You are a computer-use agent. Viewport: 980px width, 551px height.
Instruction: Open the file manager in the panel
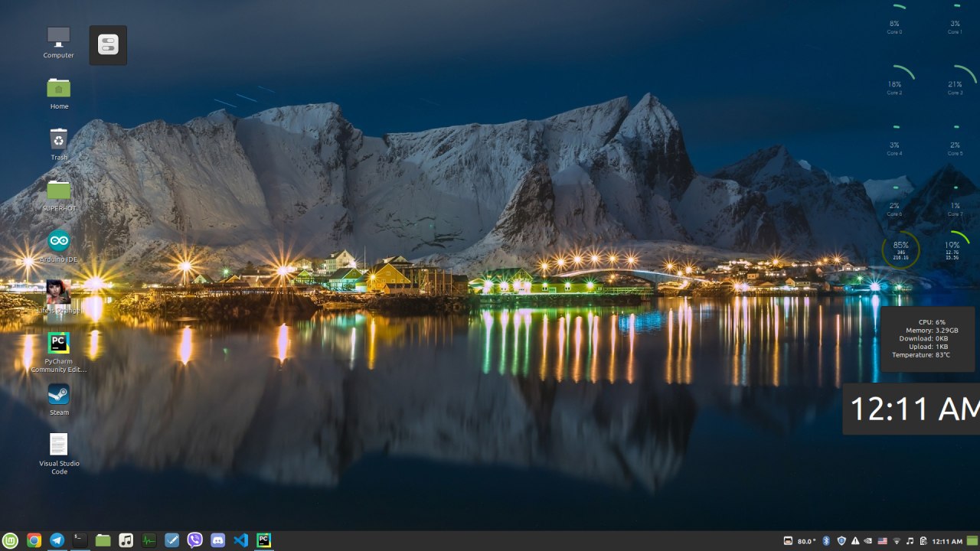point(103,540)
